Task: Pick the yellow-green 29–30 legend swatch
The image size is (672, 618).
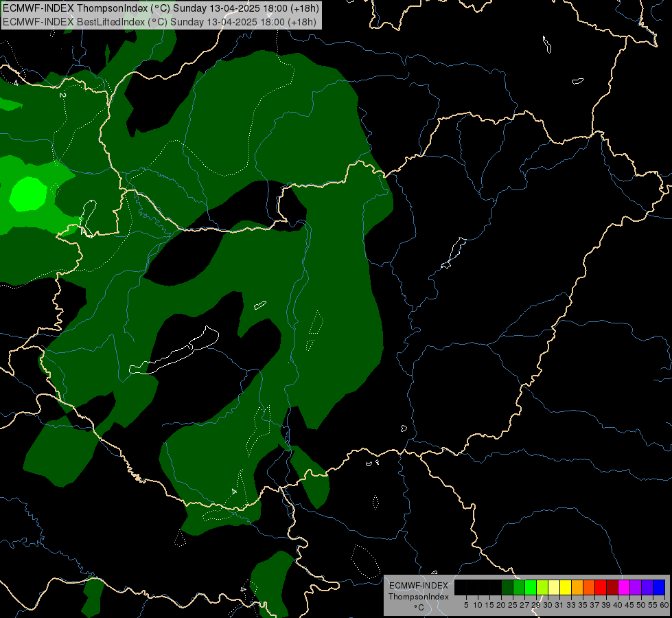Action: (x=542, y=587)
